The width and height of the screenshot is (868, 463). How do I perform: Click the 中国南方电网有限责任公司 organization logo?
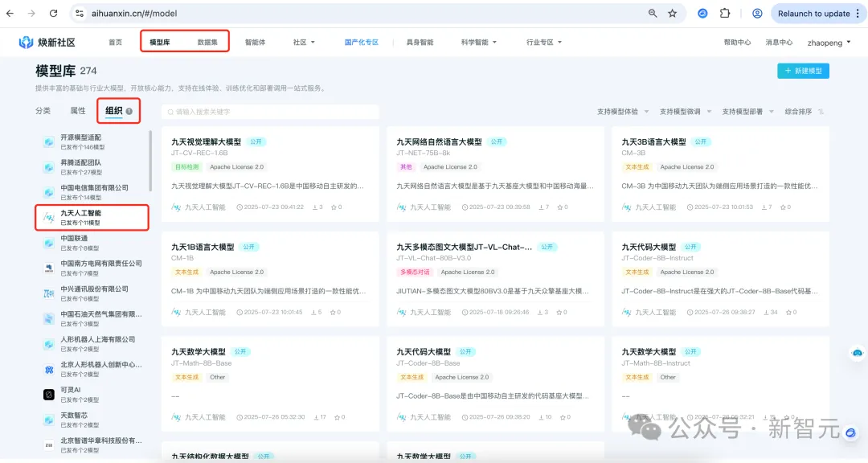coord(49,268)
